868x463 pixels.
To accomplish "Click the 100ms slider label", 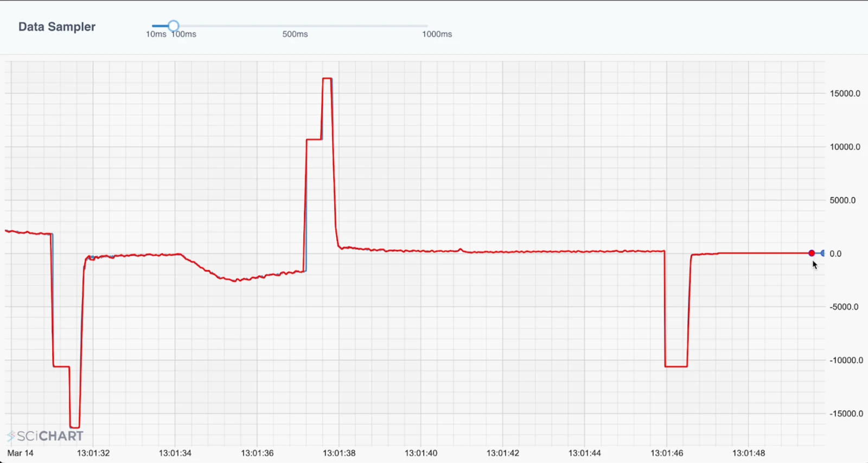I will click(184, 34).
